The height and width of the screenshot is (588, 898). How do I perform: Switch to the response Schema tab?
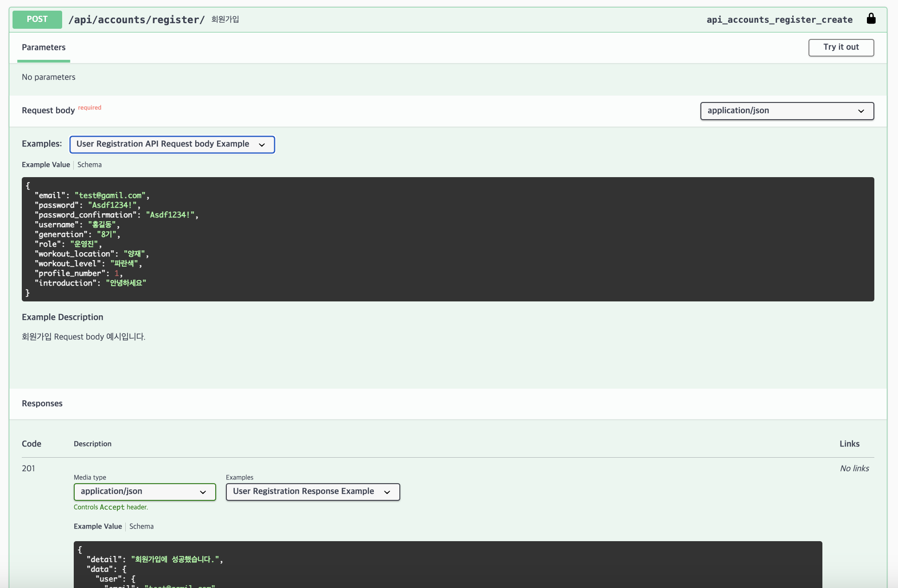point(141,526)
